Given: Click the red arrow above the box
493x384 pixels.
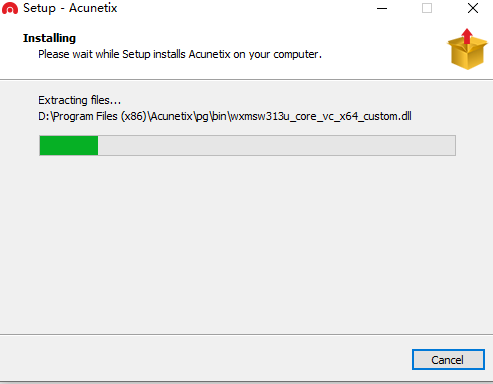Looking at the screenshot, I should point(467,36).
